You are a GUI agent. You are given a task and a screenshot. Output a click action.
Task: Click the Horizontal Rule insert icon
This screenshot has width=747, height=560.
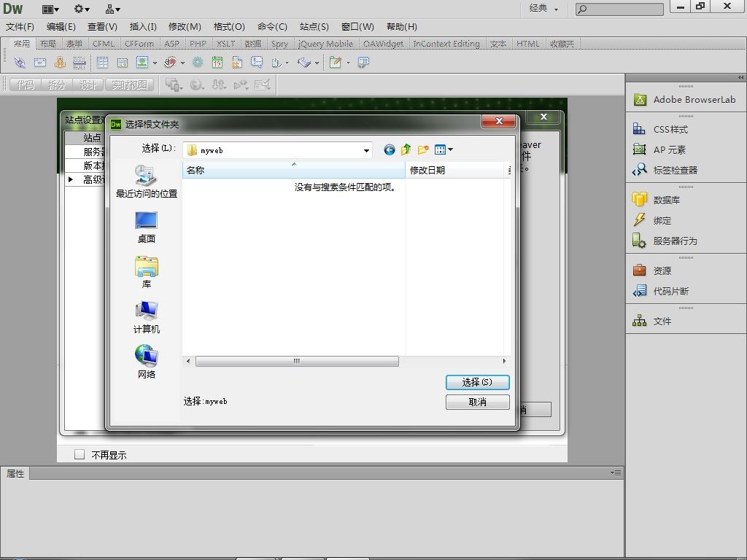tap(79, 62)
